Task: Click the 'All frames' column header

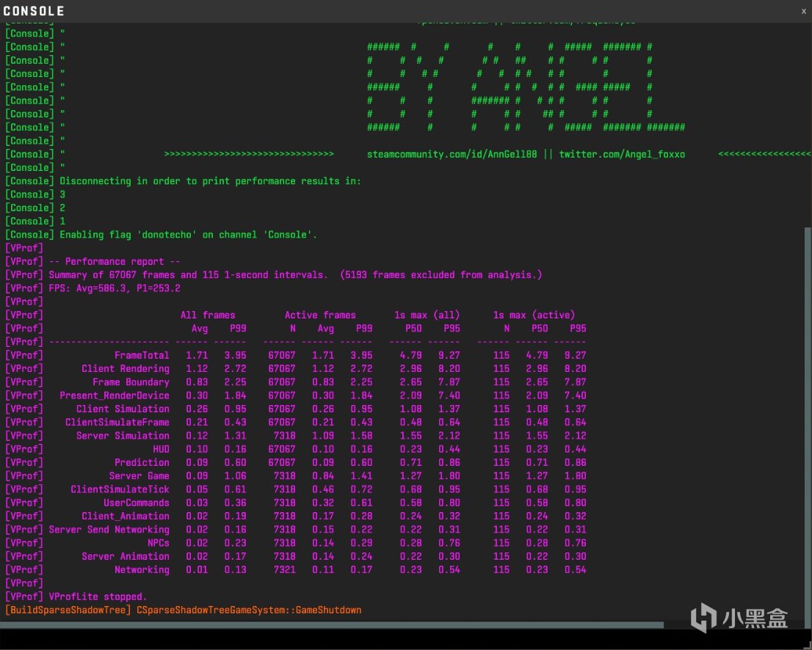Action: click(208, 315)
